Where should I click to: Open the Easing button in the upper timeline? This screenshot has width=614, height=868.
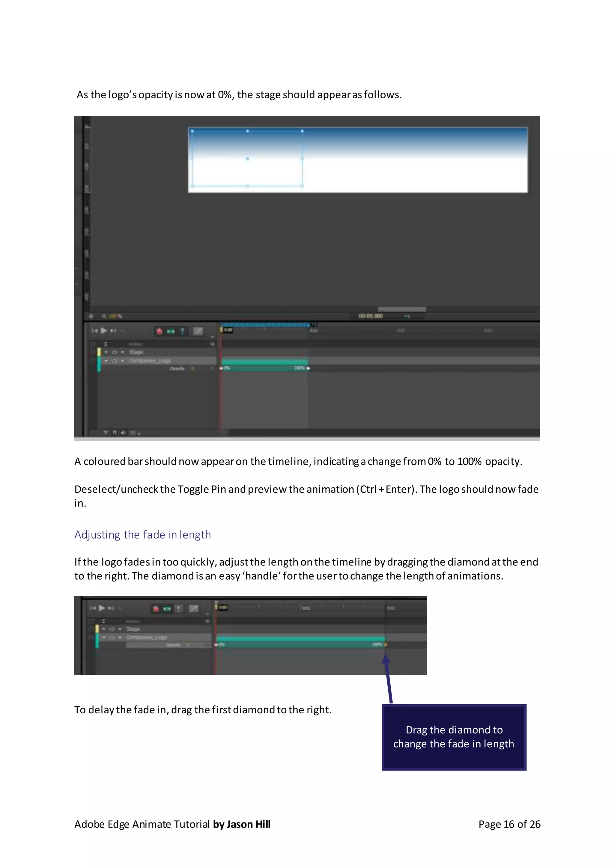(x=198, y=331)
